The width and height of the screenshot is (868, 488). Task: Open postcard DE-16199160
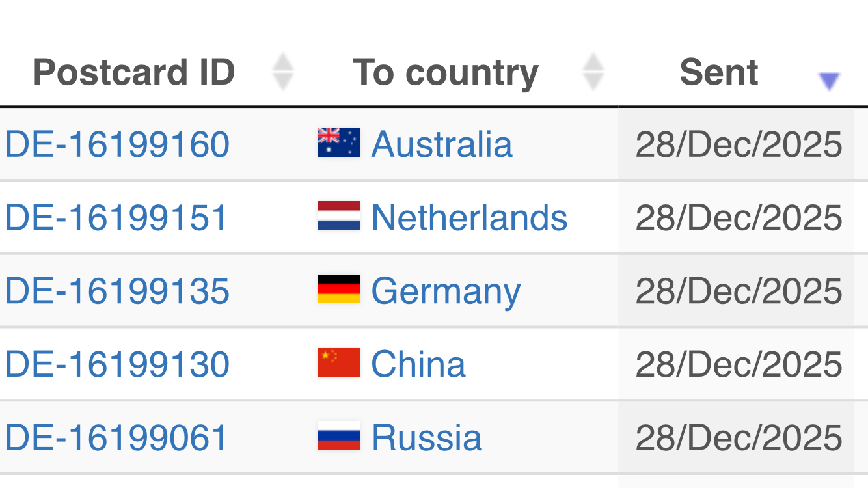pos(117,144)
